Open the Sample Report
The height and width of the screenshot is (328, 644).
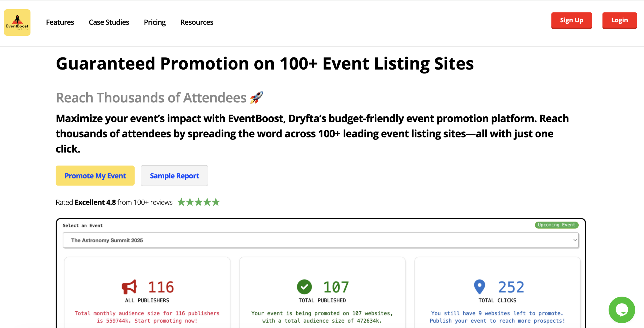pos(174,175)
